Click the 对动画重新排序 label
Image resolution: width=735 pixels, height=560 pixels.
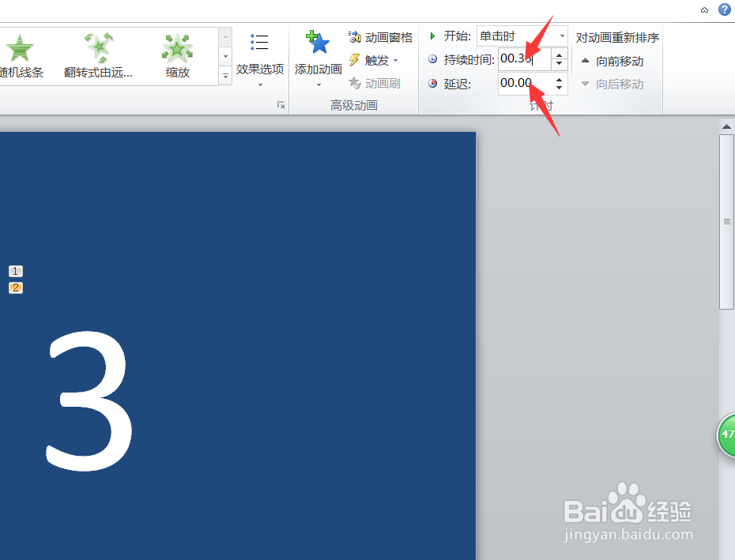point(617,37)
